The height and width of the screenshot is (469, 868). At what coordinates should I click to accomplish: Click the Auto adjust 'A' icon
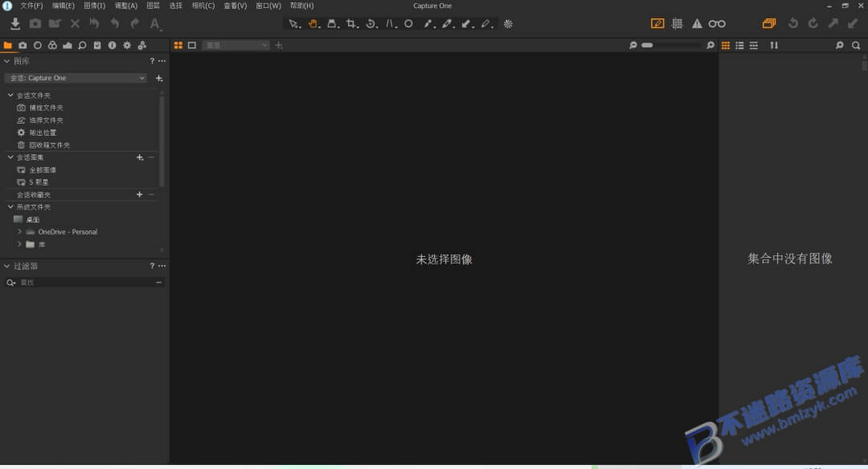click(x=155, y=24)
